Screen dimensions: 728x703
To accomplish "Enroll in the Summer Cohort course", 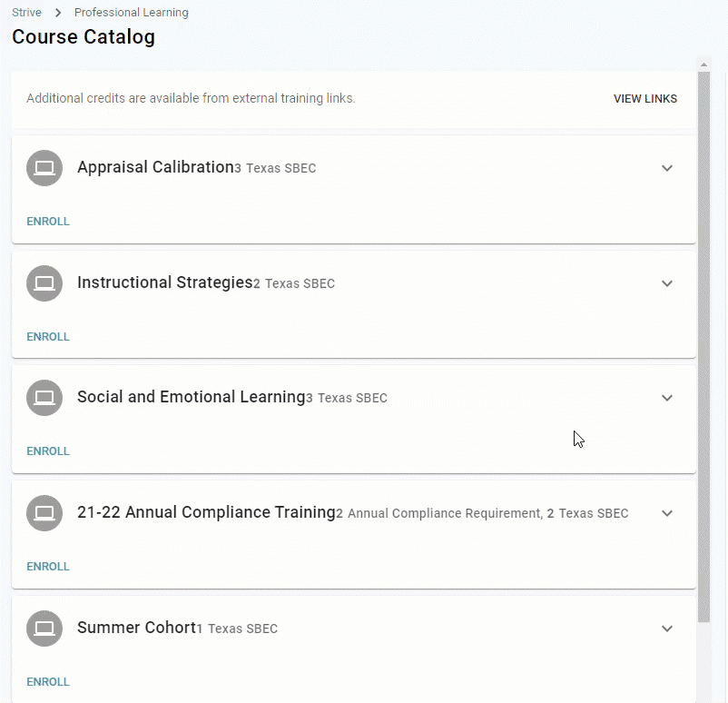I will click(48, 682).
